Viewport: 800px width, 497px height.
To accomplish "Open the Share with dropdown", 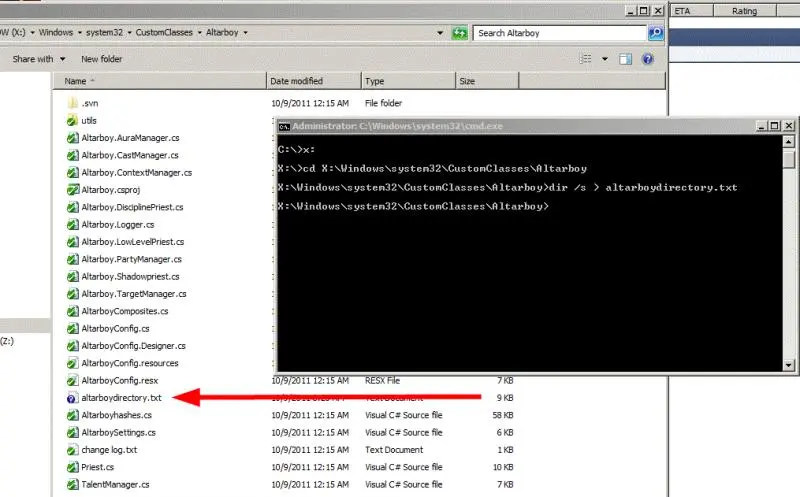I will [39, 59].
